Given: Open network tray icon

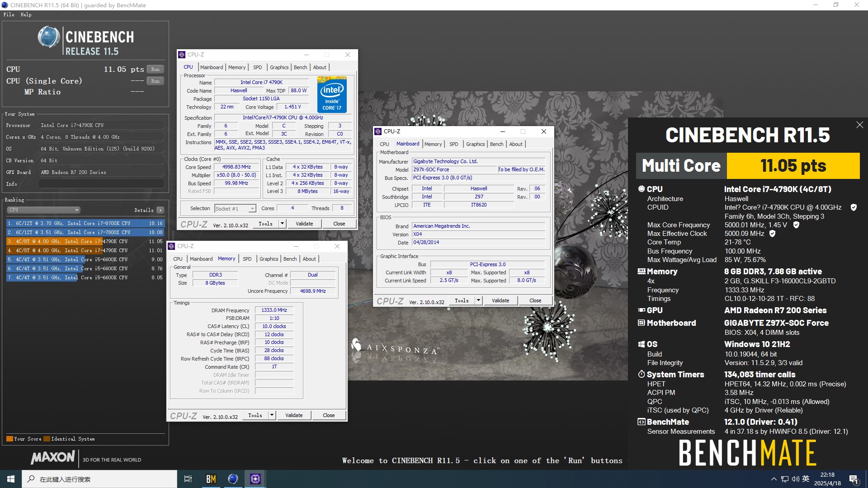Looking at the screenshot, I should (x=784, y=479).
